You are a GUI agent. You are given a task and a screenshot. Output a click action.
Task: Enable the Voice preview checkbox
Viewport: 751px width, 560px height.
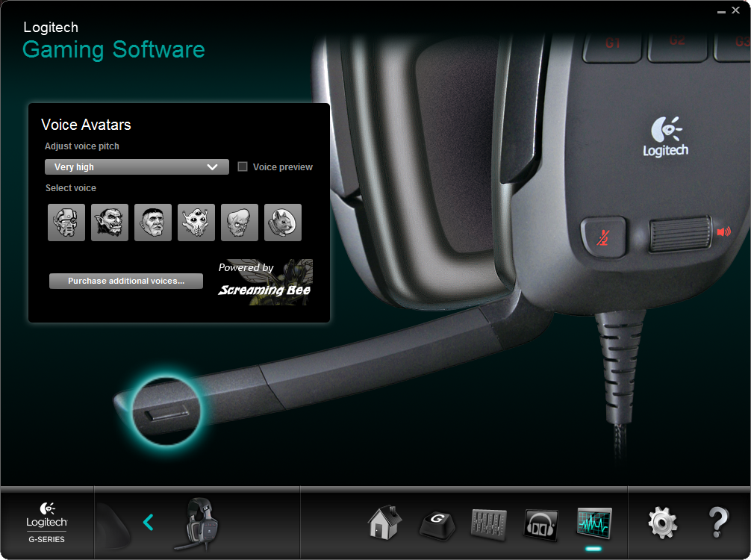coord(243,167)
